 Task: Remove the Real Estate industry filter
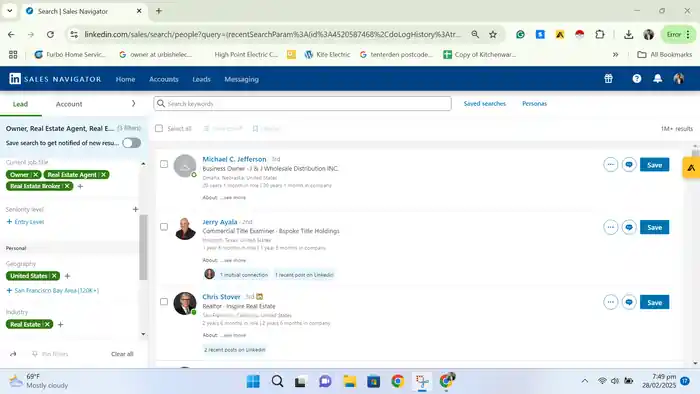[x=47, y=324]
